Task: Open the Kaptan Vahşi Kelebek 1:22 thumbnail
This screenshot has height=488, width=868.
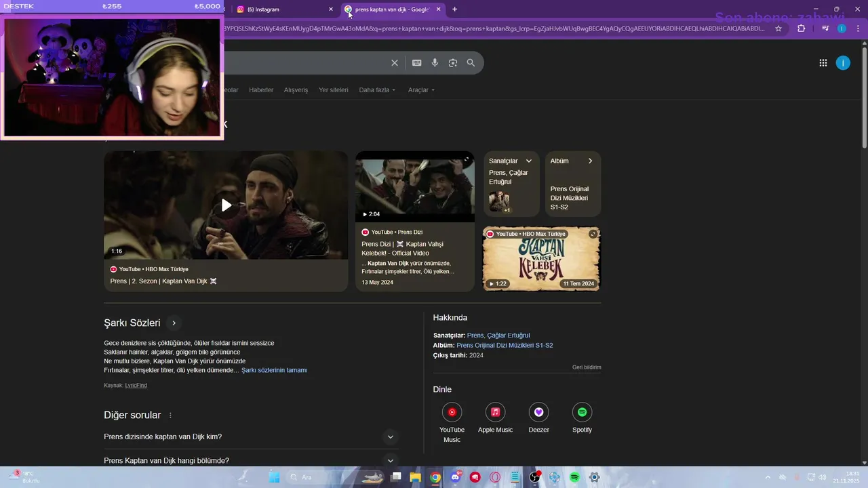Action: pos(541,259)
